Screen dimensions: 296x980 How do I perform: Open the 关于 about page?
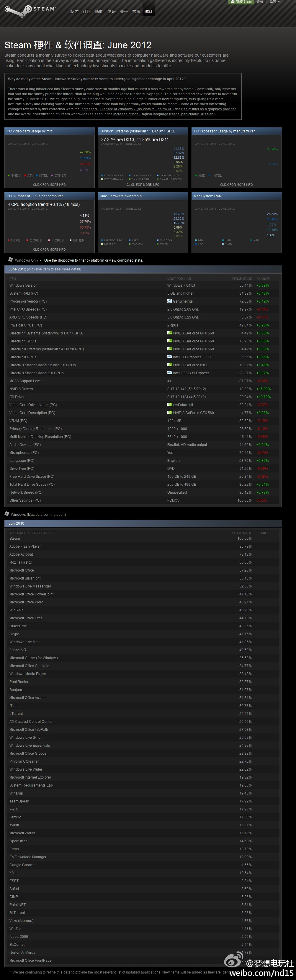(124, 12)
